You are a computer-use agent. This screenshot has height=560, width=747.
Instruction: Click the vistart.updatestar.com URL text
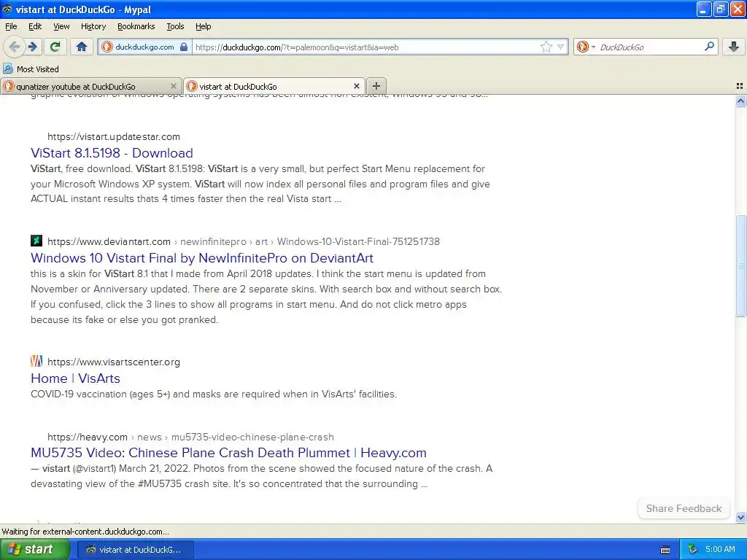tap(113, 136)
